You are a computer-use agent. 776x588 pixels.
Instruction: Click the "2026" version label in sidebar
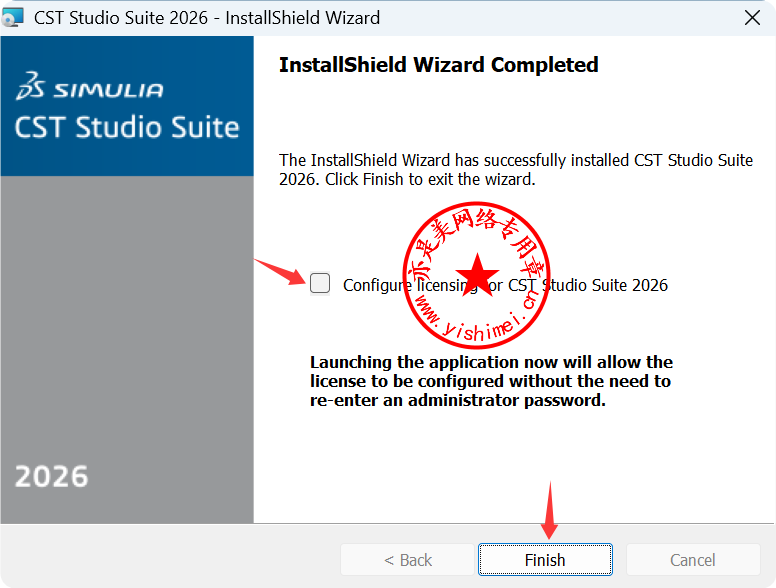coord(52,477)
